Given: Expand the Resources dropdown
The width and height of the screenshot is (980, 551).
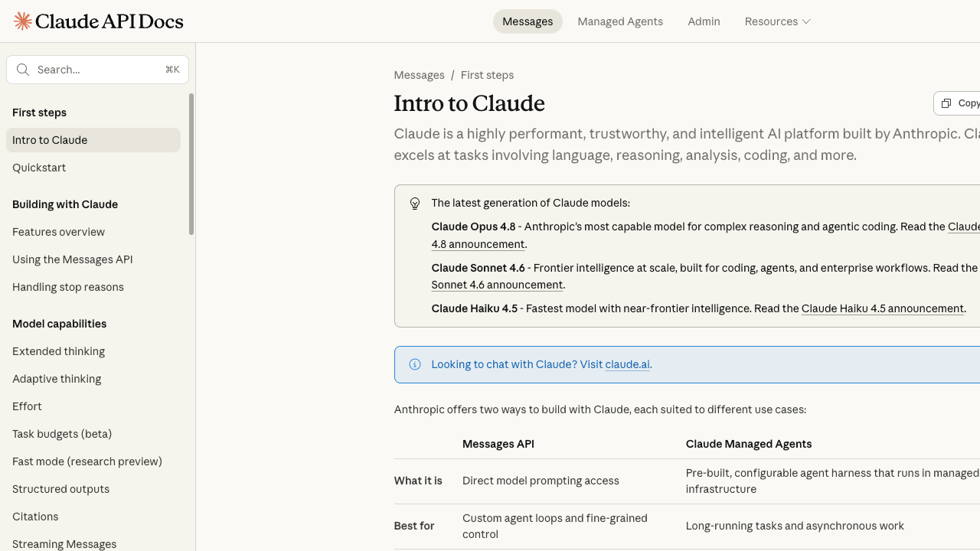Looking at the screenshot, I should point(777,21).
